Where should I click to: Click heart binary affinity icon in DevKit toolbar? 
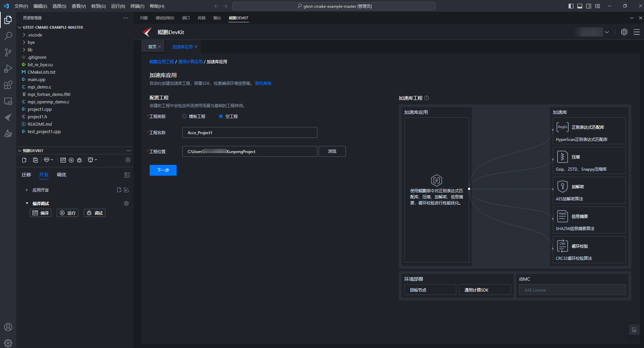point(47,160)
